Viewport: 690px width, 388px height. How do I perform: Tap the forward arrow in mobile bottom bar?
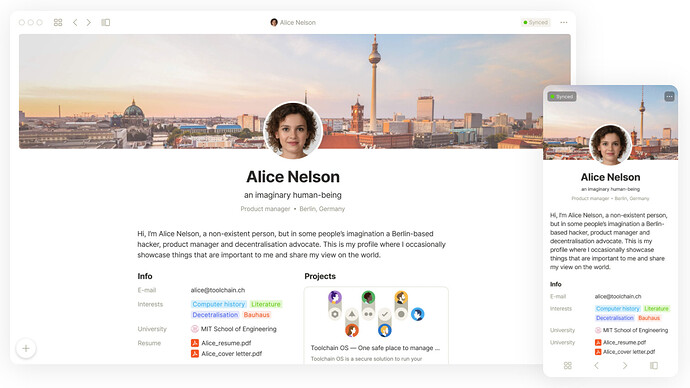[625, 366]
